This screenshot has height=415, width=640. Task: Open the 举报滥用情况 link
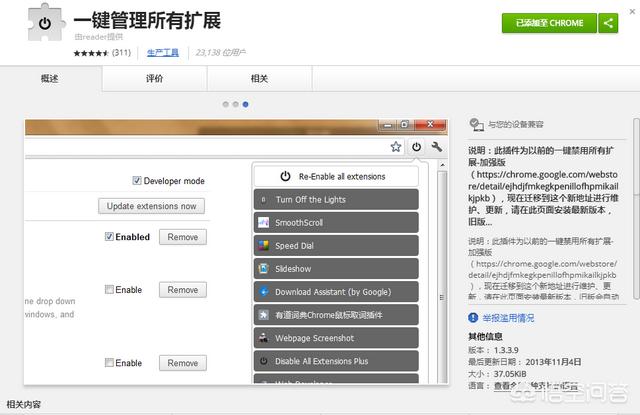pos(509,318)
